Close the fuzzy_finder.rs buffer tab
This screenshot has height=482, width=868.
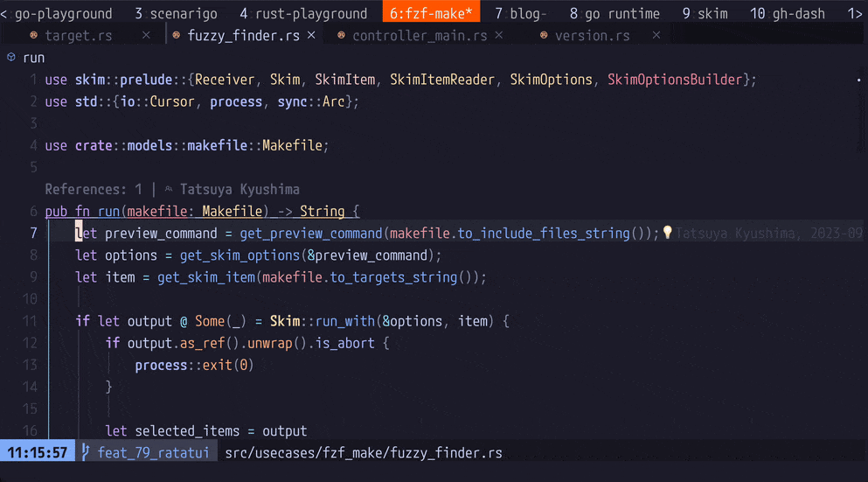(x=312, y=35)
